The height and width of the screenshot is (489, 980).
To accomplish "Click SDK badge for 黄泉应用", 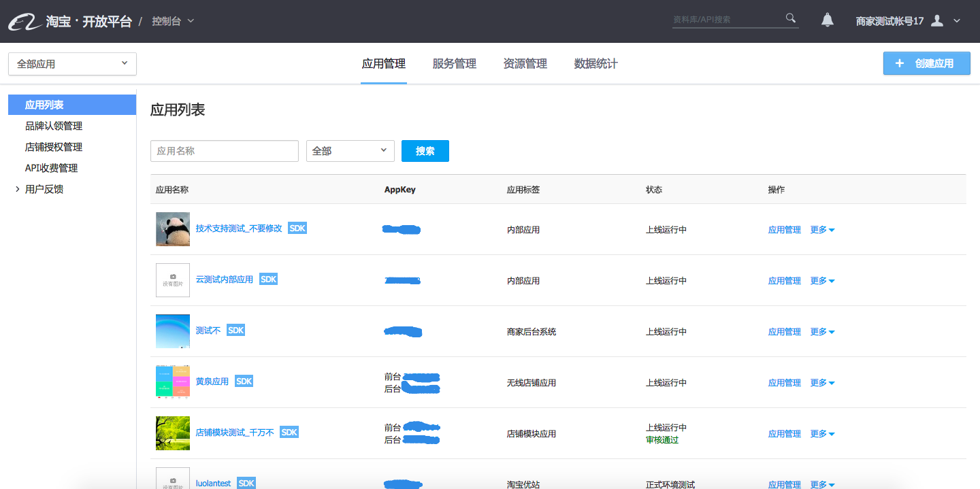I will tap(244, 382).
